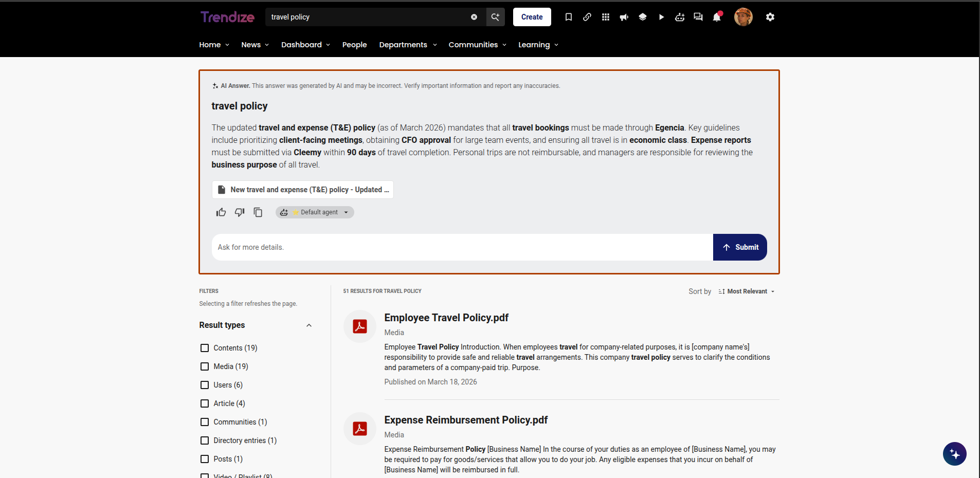Image resolution: width=980 pixels, height=478 pixels.
Task: Click the PDF icon for Expense Reimbursement Policy
Action: pos(360,429)
